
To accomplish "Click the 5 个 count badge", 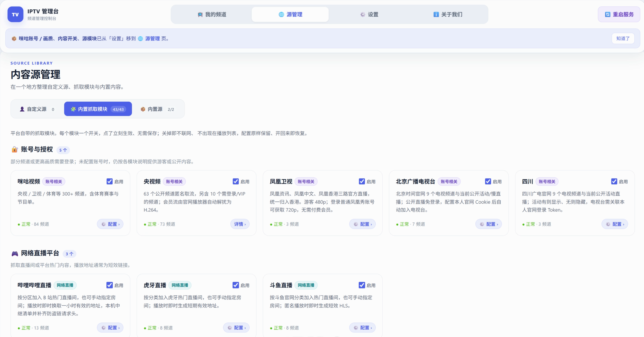I will 63,150.
